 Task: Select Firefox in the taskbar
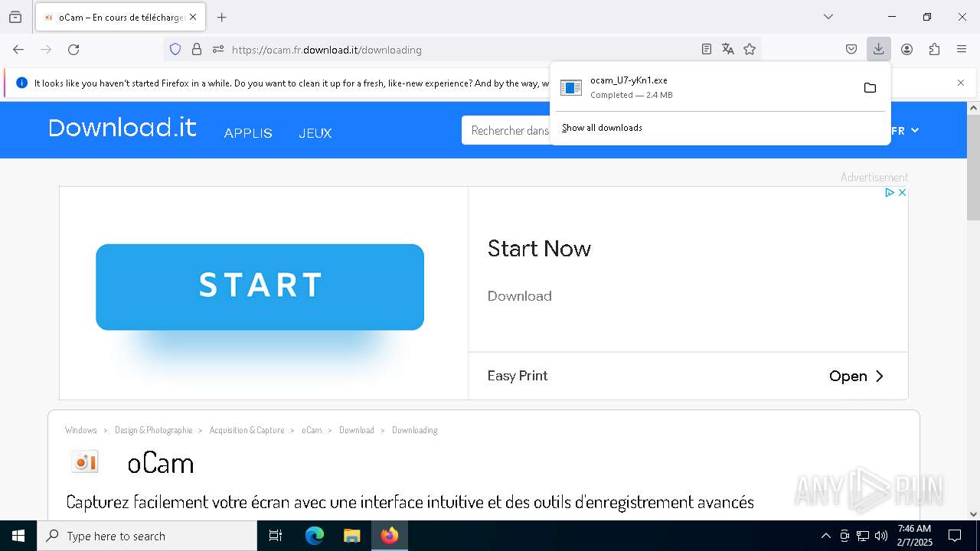tap(390, 536)
